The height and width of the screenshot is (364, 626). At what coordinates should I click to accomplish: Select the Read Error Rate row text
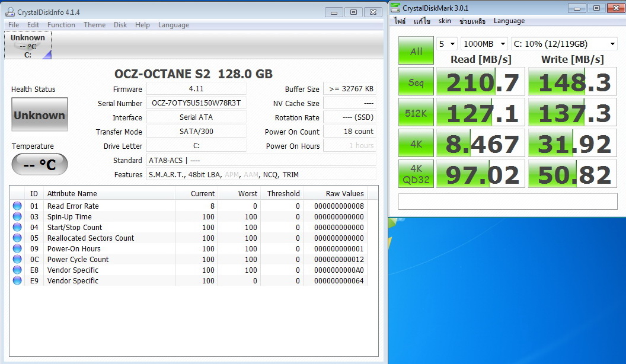pos(73,206)
